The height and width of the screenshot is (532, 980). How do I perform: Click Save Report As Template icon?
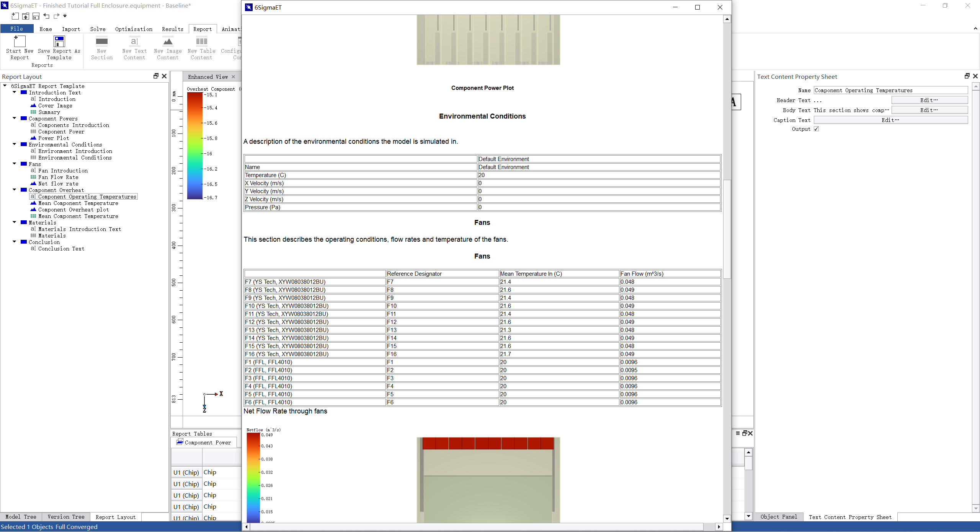[59, 42]
